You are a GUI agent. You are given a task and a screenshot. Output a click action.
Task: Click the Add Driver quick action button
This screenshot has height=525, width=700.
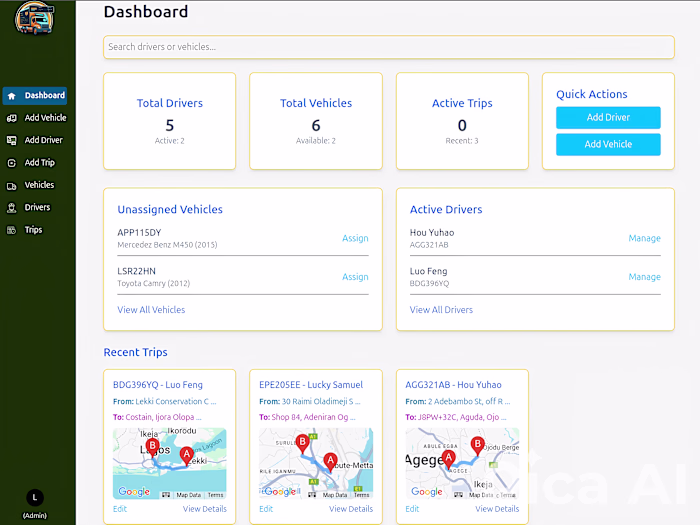tap(608, 117)
